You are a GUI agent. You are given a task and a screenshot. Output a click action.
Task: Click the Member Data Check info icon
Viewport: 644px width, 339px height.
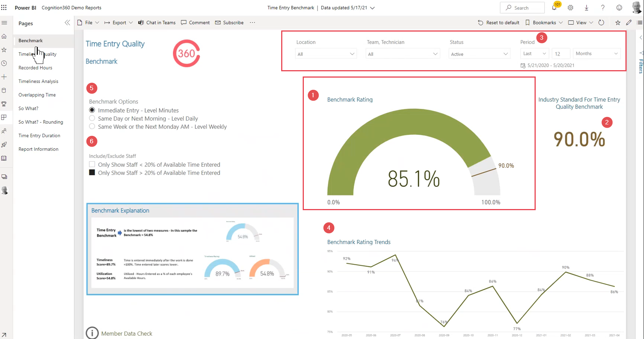tap(92, 333)
